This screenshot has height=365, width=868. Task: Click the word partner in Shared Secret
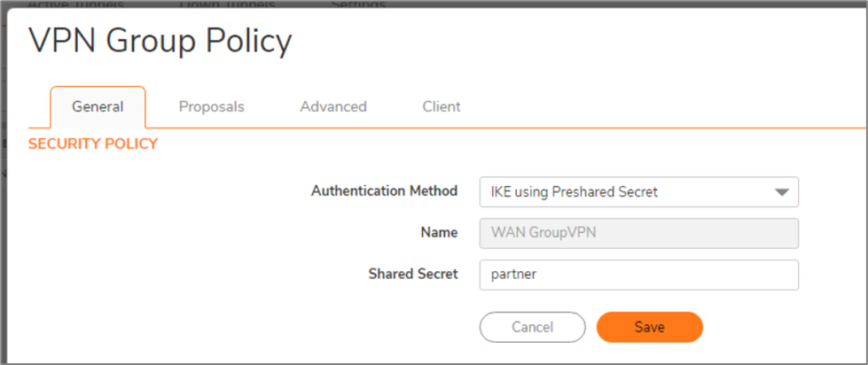514,275
